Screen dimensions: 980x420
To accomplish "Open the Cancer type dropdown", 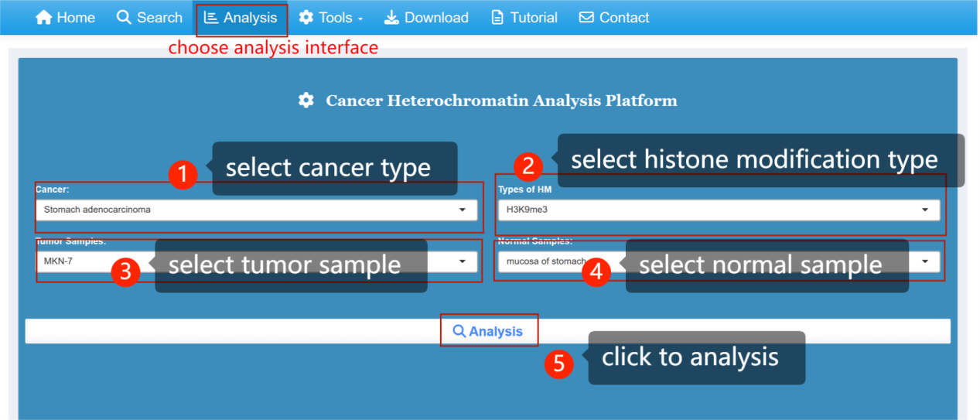I will click(255, 210).
